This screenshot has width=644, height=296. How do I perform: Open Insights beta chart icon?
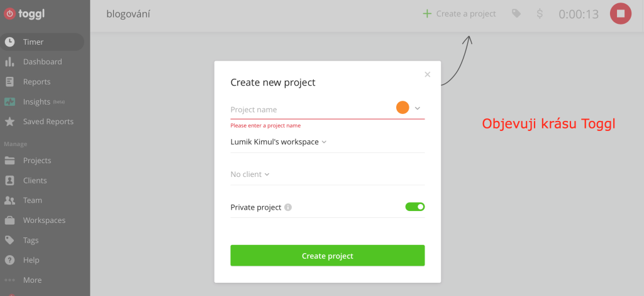point(10,102)
